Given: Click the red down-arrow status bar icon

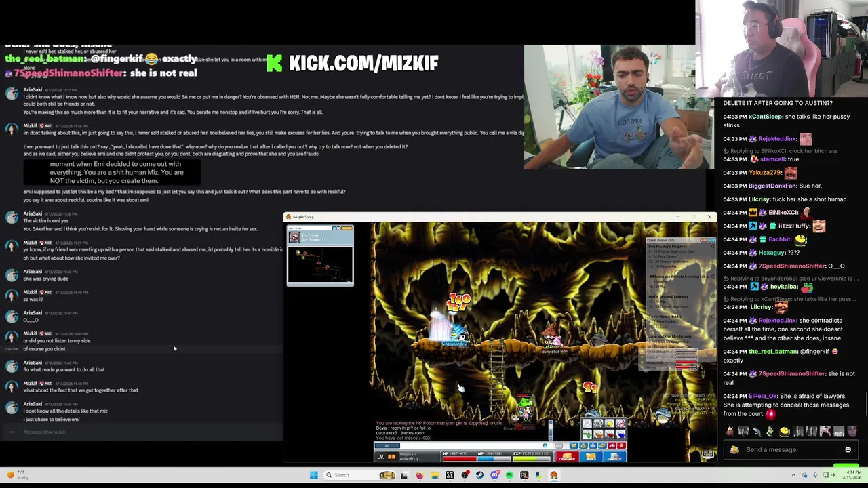Looking at the screenshot, I should coord(622,445).
